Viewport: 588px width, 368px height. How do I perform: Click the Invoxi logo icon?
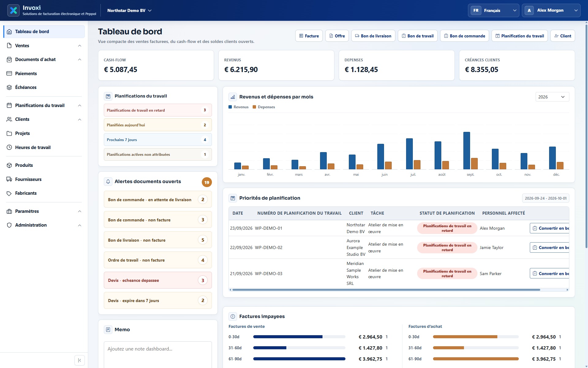tap(13, 10)
